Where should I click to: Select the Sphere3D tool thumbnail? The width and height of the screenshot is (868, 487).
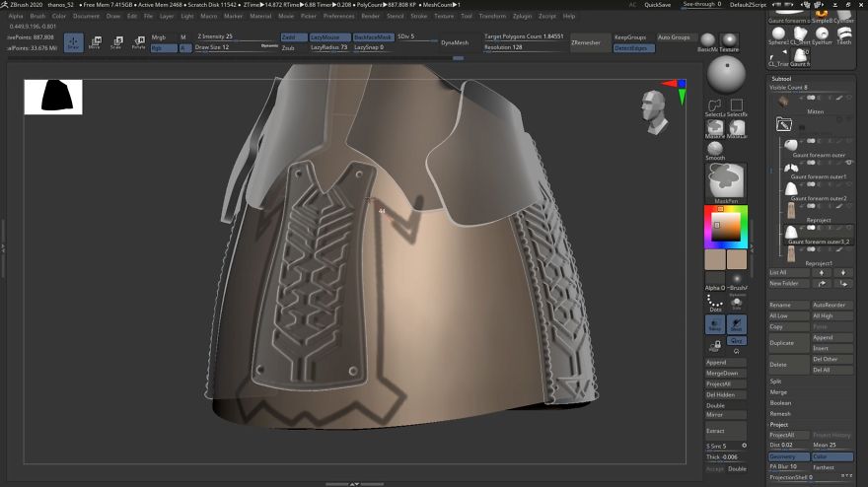pyautogui.click(x=778, y=35)
